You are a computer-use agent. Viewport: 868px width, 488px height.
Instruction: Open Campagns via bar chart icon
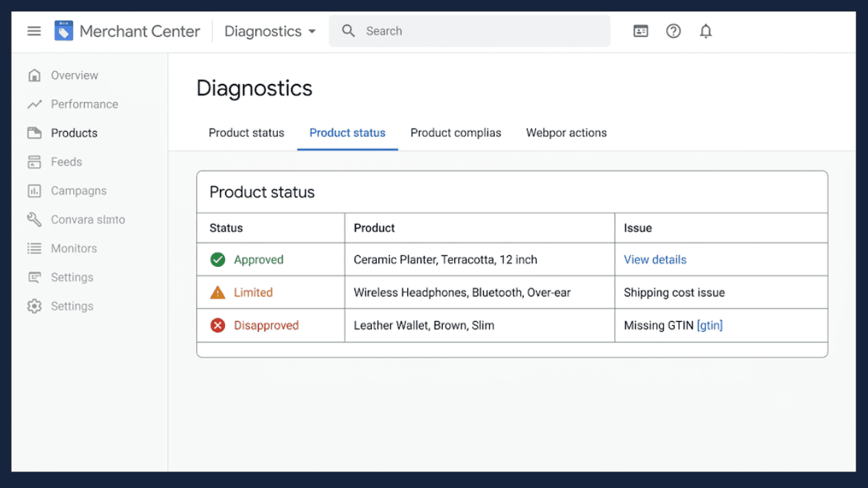coord(34,191)
